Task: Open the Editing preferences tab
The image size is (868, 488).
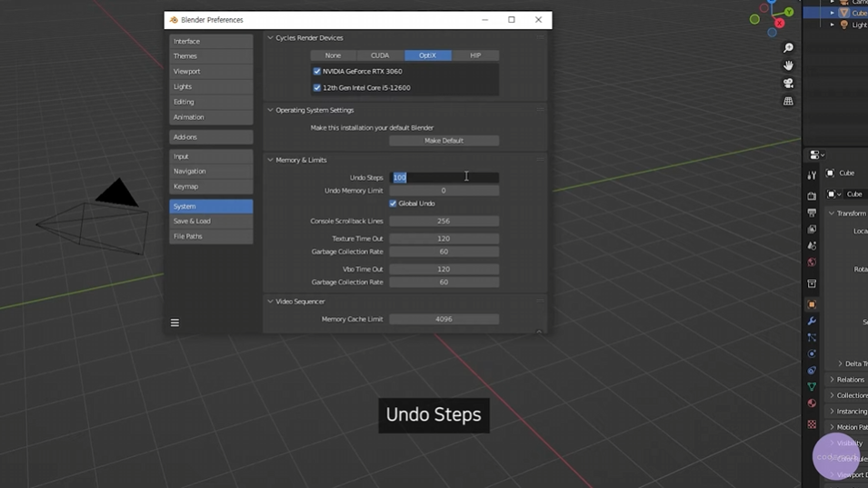Action: pos(211,102)
